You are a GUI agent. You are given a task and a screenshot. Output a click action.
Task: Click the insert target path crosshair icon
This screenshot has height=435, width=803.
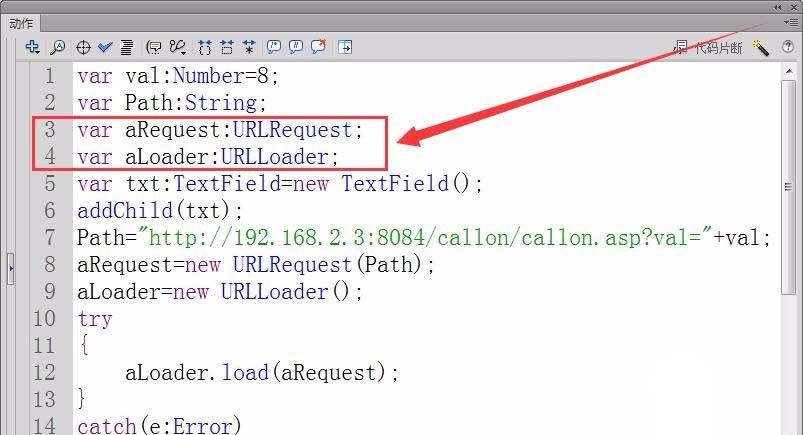(x=83, y=48)
